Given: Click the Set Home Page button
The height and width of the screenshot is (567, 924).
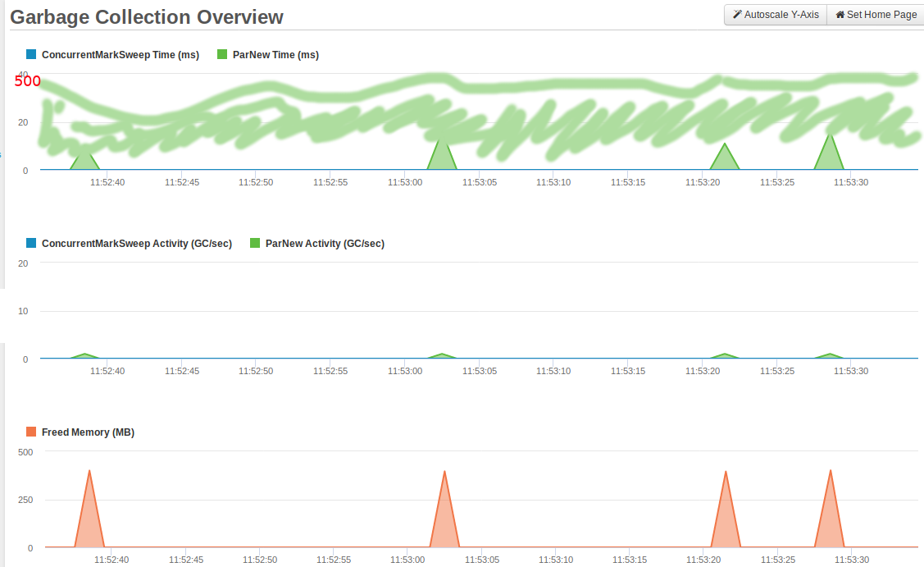Looking at the screenshot, I should [876, 15].
